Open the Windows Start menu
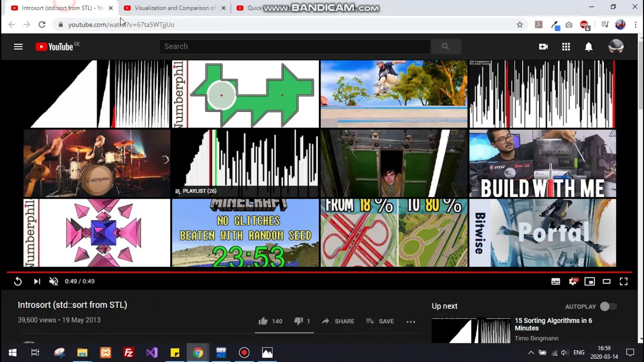The width and height of the screenshot is (644, 362). (x=13, y=353)
